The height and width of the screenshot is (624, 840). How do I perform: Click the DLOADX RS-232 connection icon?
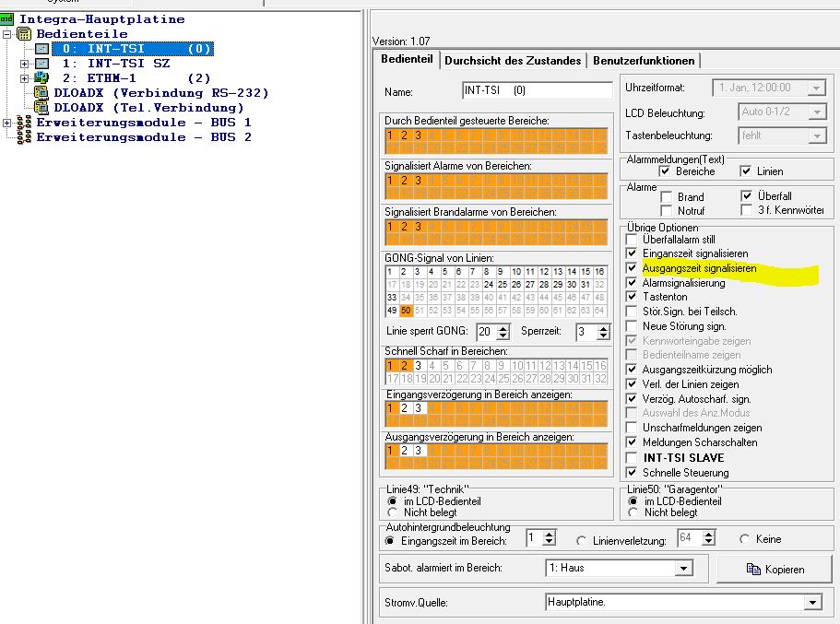pos(41,93)
